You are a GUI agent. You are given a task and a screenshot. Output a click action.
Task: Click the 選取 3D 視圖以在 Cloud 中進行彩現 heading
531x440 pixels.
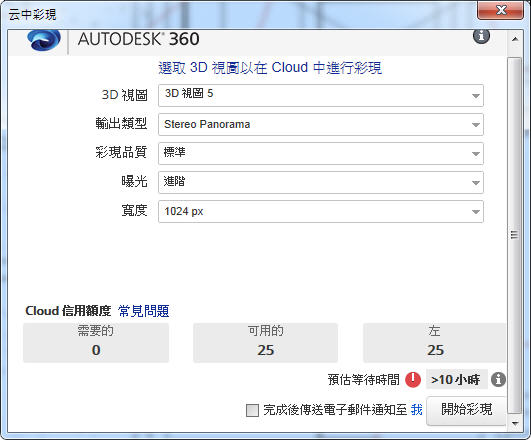coord(270,68)
